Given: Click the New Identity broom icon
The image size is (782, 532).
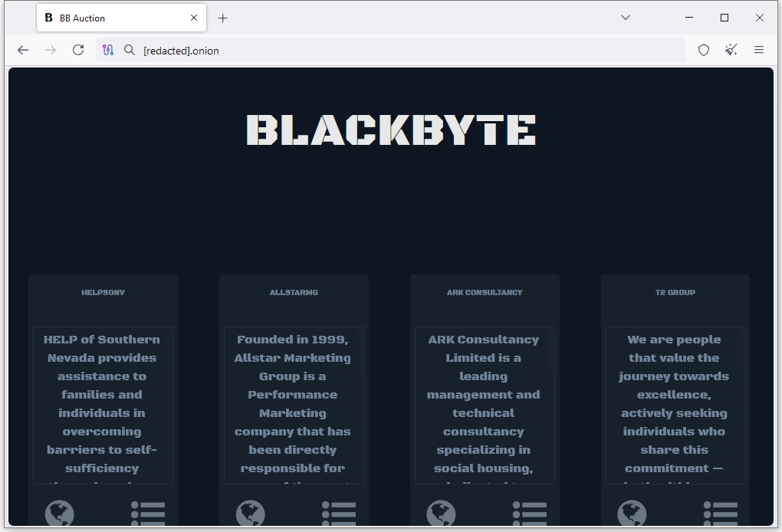Looking at the screenshot, I should point(731,50).
